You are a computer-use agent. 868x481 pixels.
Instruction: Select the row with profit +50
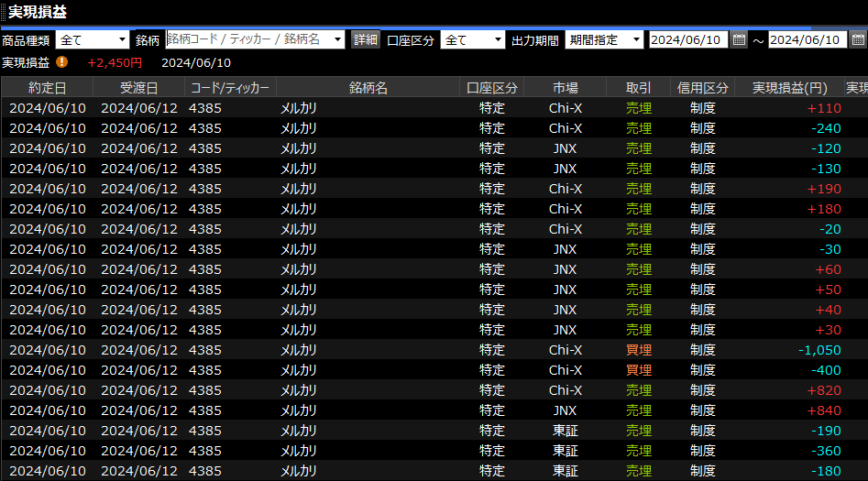pos(434,290)
